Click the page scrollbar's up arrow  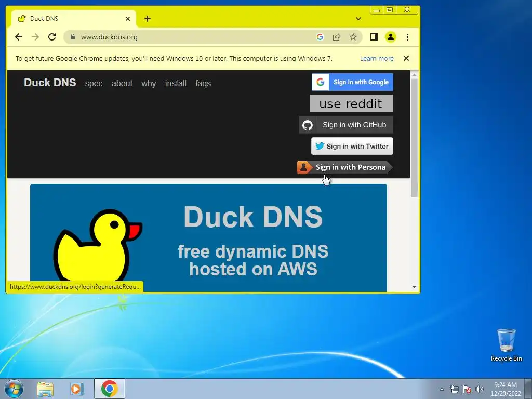414,75
